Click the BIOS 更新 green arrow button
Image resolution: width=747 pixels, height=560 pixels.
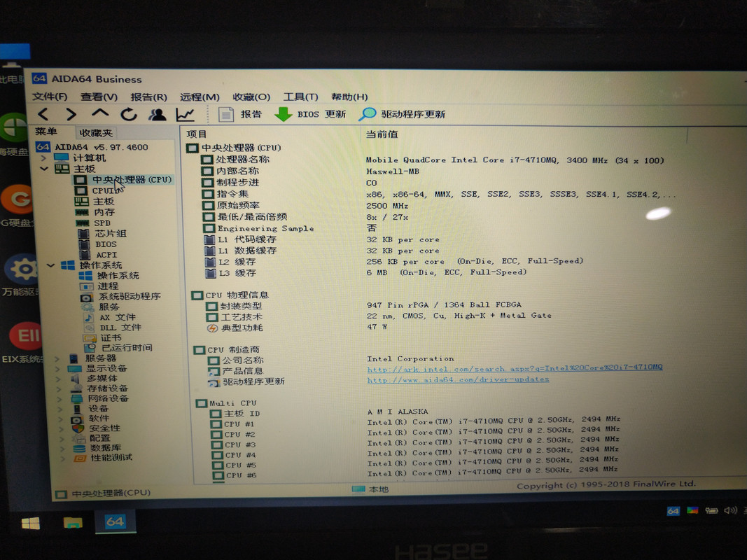point(311,114)
